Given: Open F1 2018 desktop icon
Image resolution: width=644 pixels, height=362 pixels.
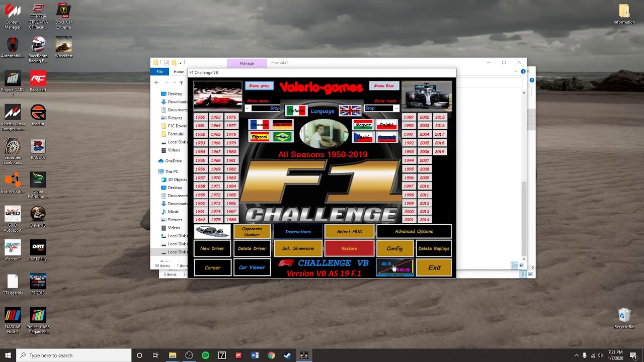Looking at the screenshot, I should click(x=38, y=284).
